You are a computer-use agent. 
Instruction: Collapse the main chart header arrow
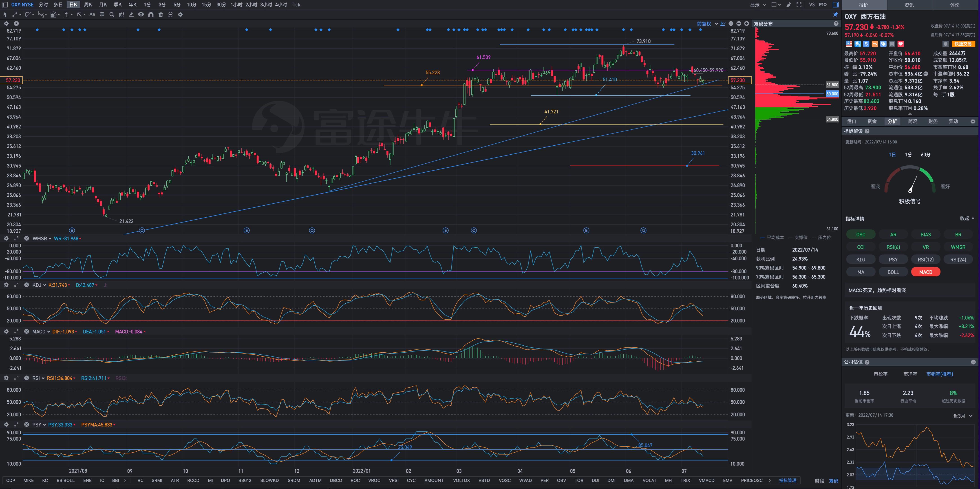[16, 24]
